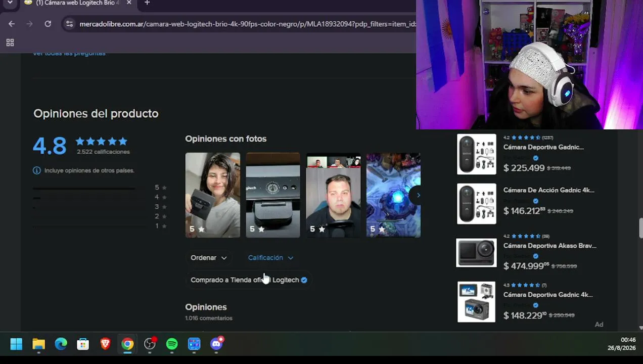This screenshot has height=364, width=643.
Task: Open the review photo of the webcam close-up
Action: [272, 195]
